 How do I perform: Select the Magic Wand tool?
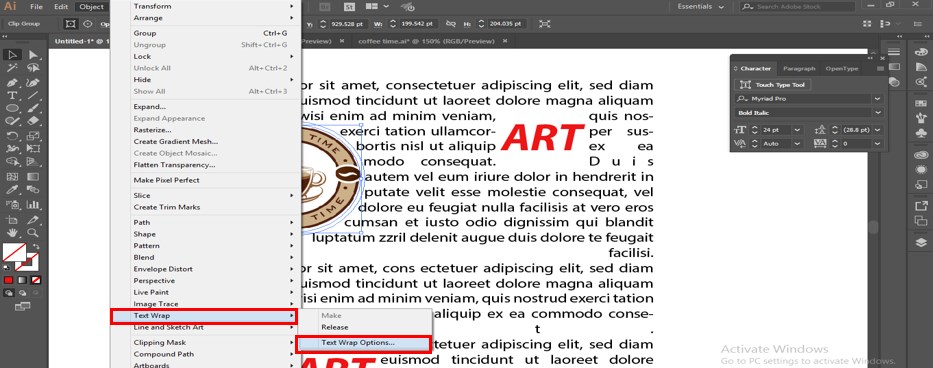coord(12,68)
